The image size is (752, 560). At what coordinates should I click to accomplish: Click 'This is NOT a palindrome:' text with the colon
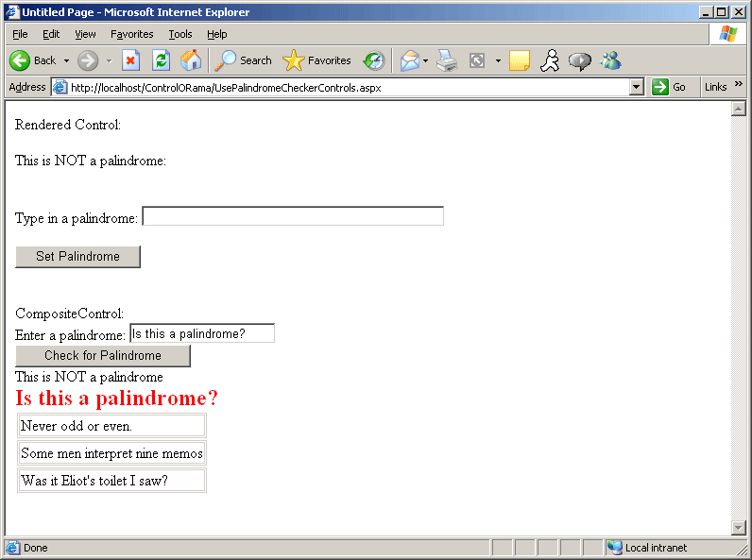click(91, 161)
